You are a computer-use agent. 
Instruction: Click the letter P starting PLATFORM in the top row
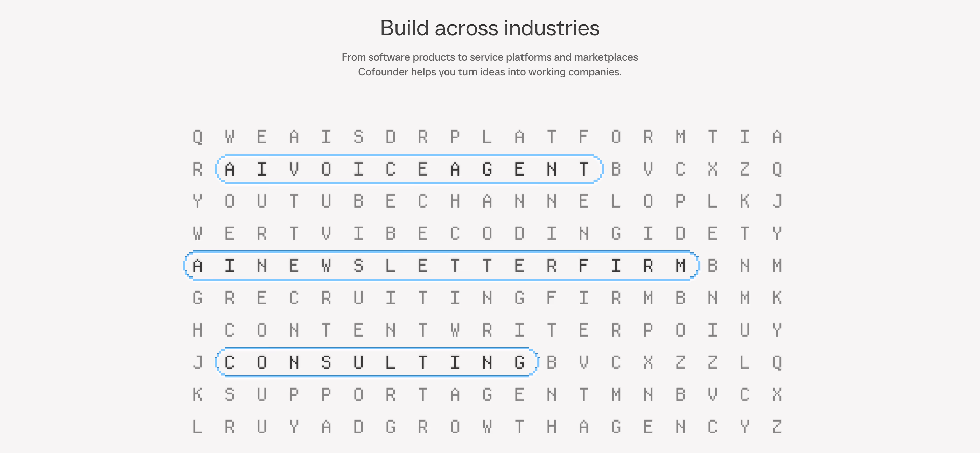coord(455,137)
